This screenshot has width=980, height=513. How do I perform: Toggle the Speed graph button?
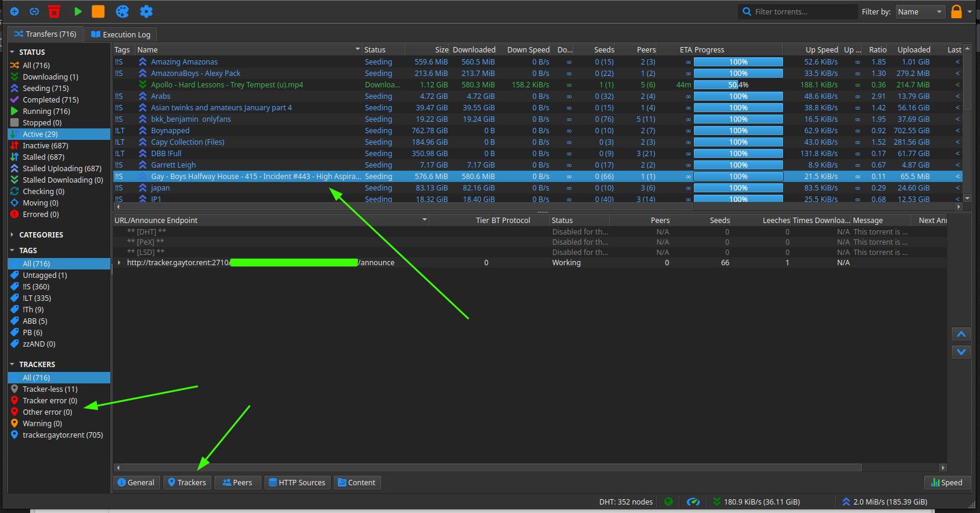tap(947, 482)
